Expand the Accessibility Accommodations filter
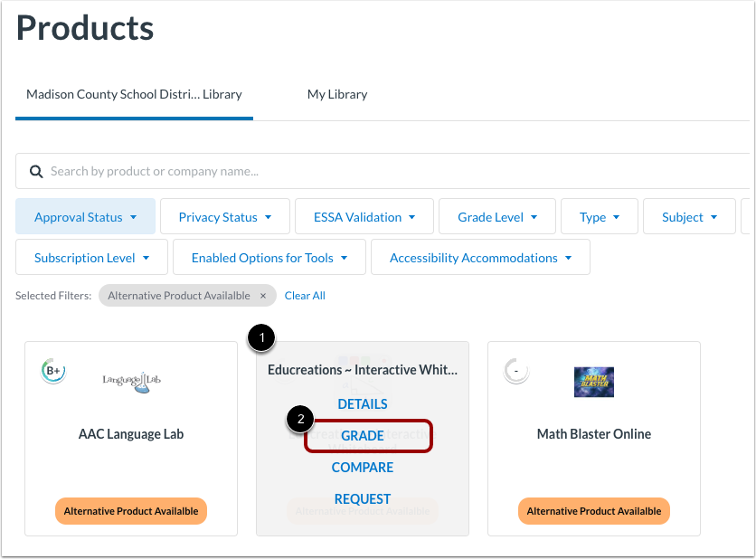The height and width of the screenshot is (559, 756). pyautogui.click(x=480, y=257)
